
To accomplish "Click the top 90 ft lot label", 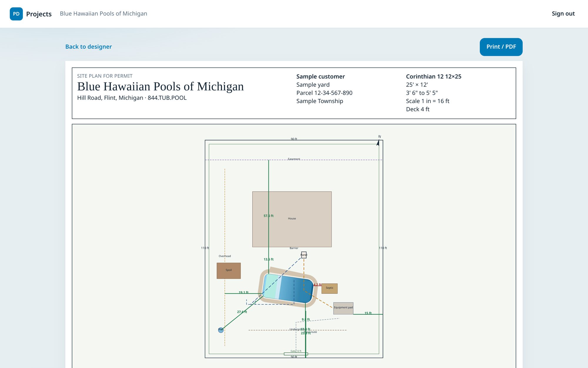I will click(294, 139).
